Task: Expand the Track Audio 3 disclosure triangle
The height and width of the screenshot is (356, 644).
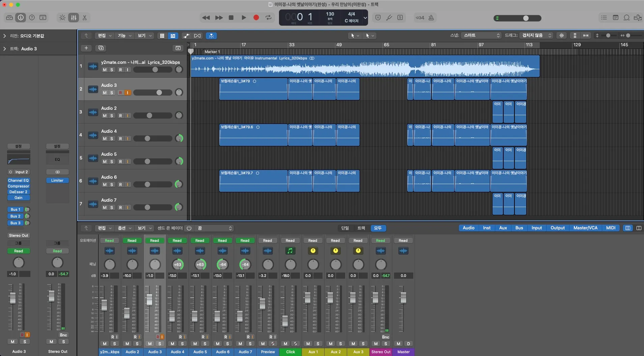Action: (4, 49)
